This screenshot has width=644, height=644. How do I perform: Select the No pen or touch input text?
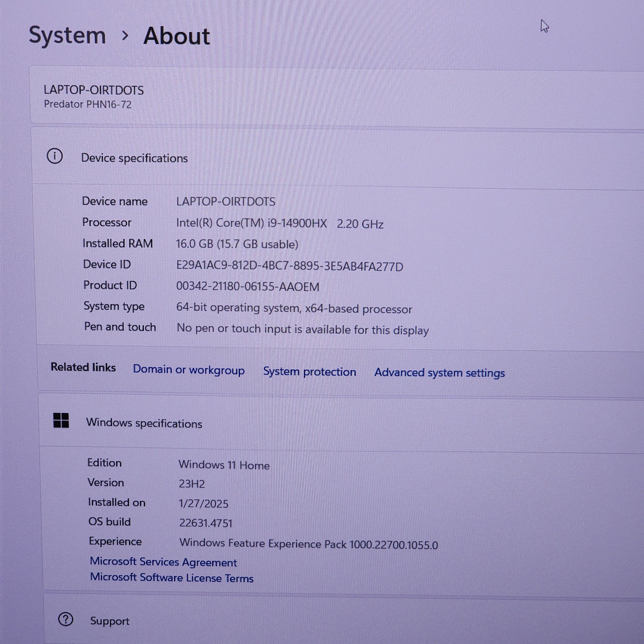coord(303,329)
